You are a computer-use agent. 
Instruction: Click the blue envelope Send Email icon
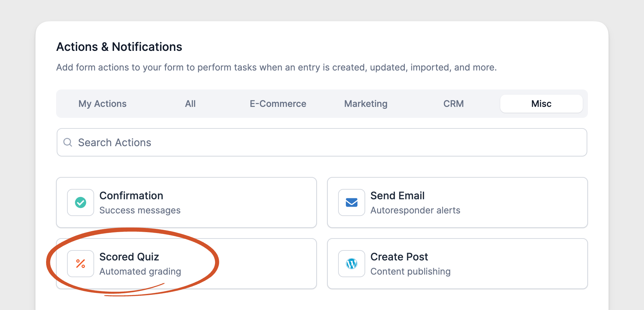click(x=352, y=202)
